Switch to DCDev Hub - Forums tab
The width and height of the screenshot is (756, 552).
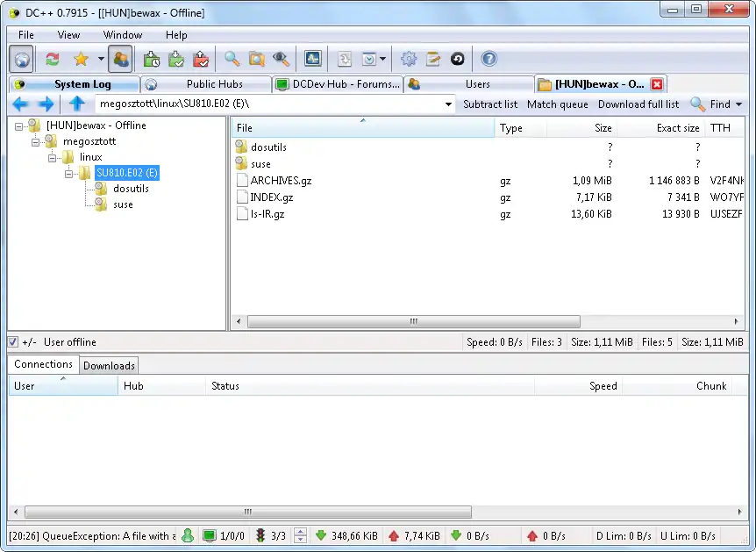[x=338, y=84]
